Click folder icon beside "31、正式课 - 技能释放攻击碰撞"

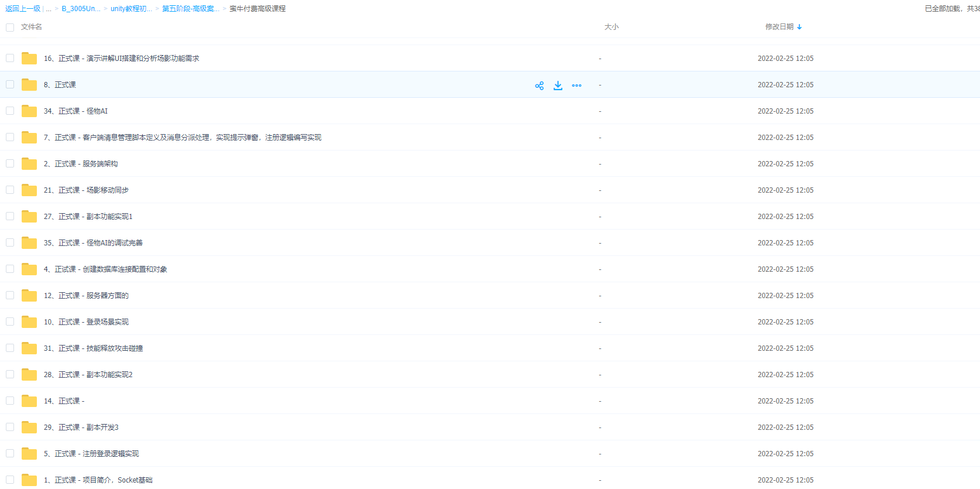(x=29, y=348)
